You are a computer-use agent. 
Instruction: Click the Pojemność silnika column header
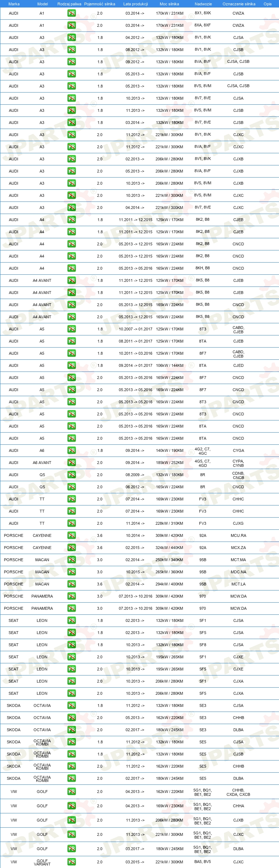coord(100,4)
